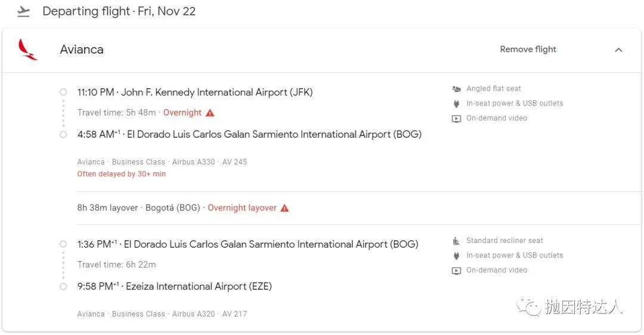The image size is (644, 335).
Task: Click the Angled flat seat icon
Action: pos(456,89)
